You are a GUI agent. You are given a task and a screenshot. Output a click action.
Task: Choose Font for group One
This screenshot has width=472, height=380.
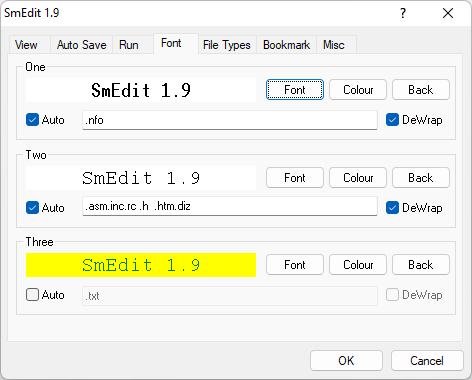(295, 90)
